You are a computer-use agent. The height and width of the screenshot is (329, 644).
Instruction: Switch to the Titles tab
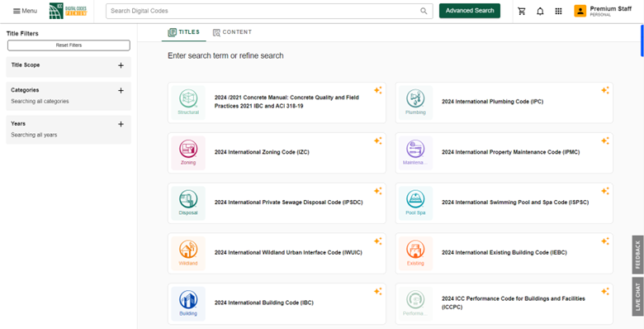[x=183, y=32]
